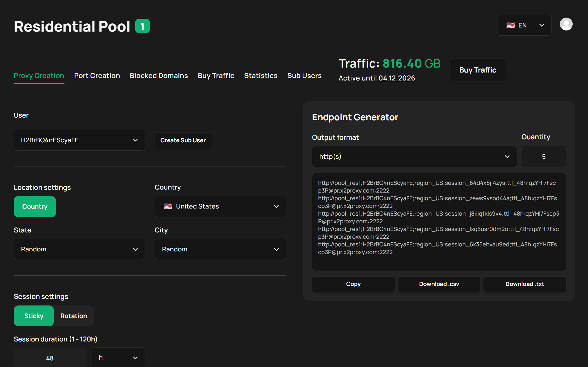Select Sticky session mode

tap(34, 316)
